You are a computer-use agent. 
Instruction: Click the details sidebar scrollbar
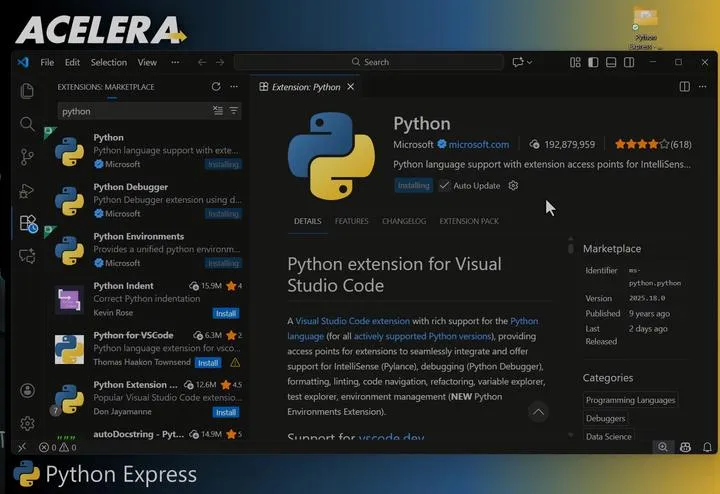click(571, 247)
